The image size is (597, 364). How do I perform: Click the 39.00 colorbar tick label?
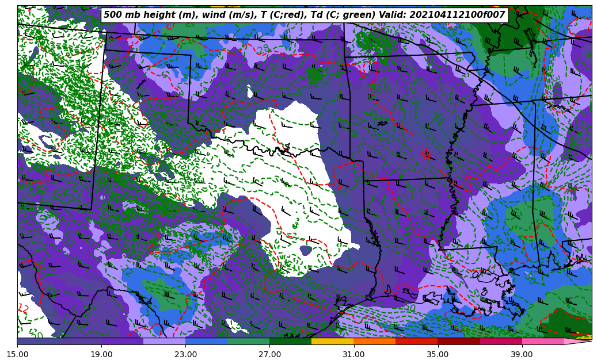coord(522,354)
